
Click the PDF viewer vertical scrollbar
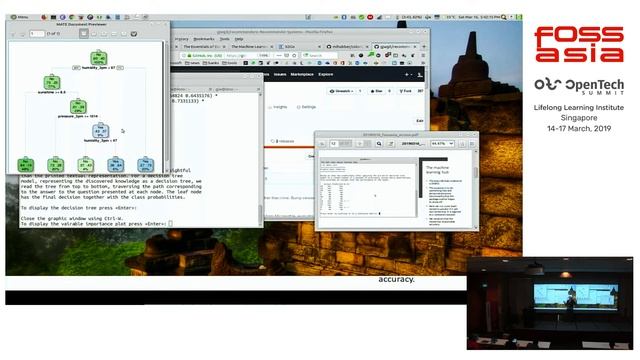coord(476,190)
